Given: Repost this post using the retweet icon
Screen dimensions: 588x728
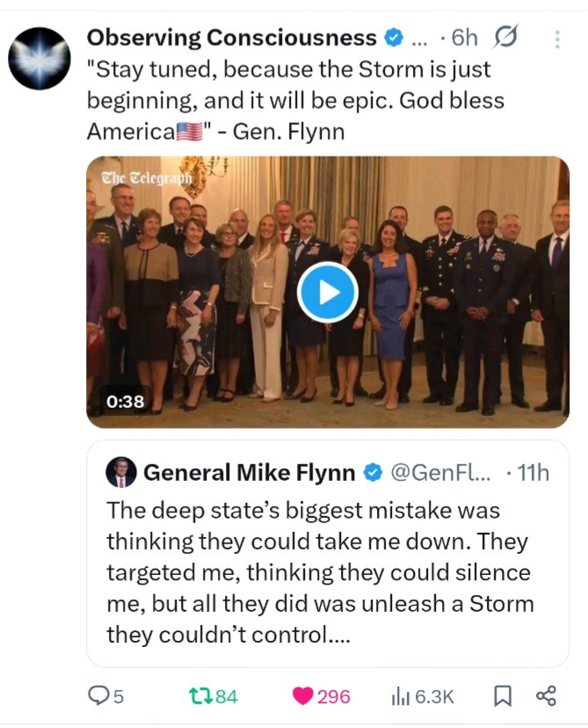Looking at the screenshot, I should click(200, 696).
